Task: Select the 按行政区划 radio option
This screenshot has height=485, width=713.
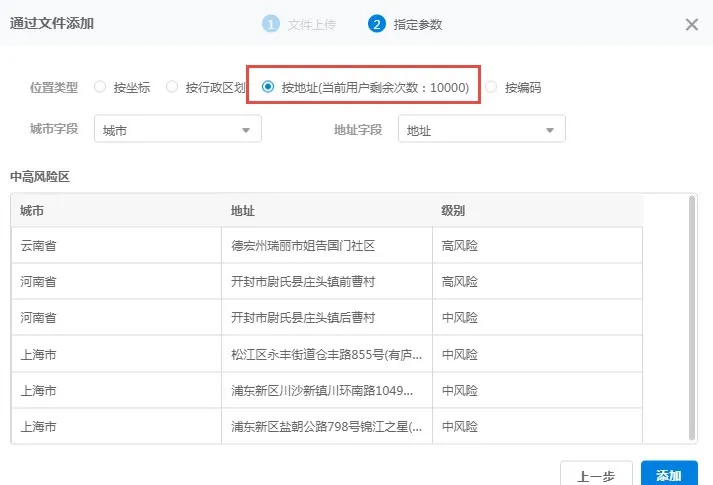Action: 172,87
